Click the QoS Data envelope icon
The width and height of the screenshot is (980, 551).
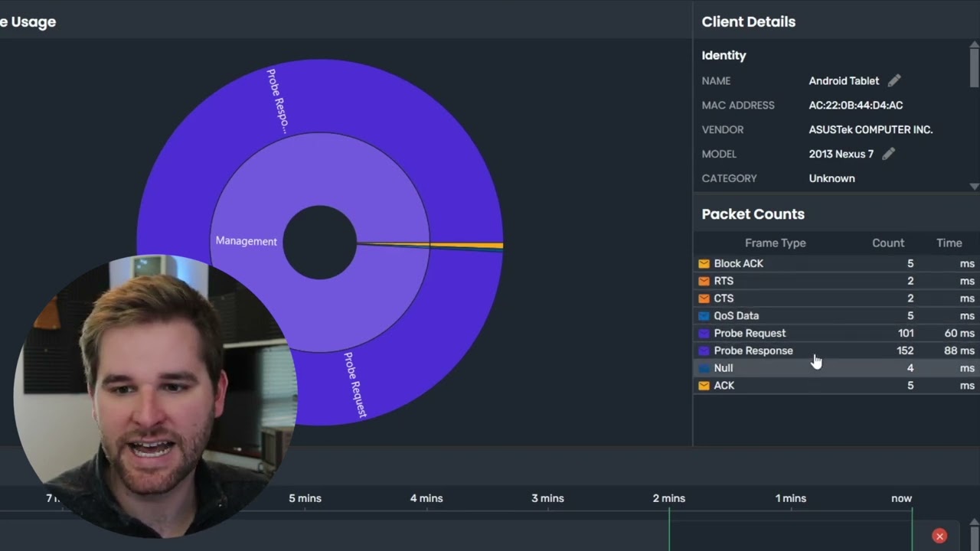pyautogui.click(x=704, y=315)
